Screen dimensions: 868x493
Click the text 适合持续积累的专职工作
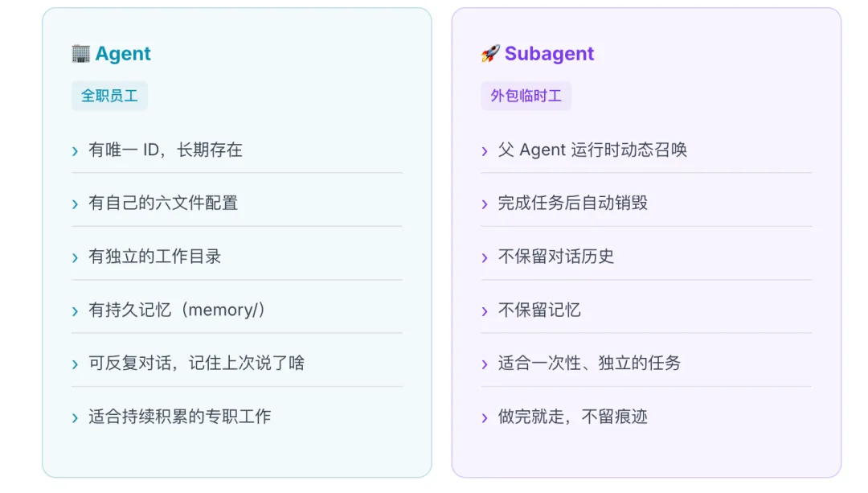pos(179,417)
